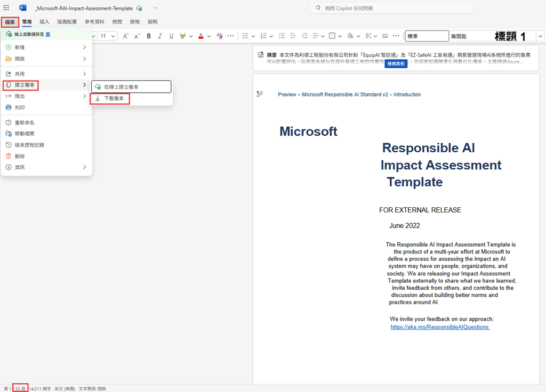Image resolution: width=546 pixels, height=392 pixels.
Task: Choose 開啟 in the file menu
Action: click(x=46, y=59)
